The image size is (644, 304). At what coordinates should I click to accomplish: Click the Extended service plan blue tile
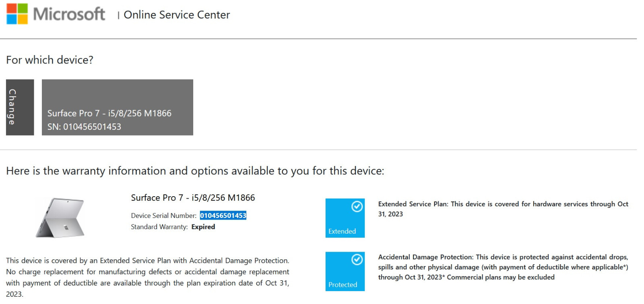click(345, 218)
